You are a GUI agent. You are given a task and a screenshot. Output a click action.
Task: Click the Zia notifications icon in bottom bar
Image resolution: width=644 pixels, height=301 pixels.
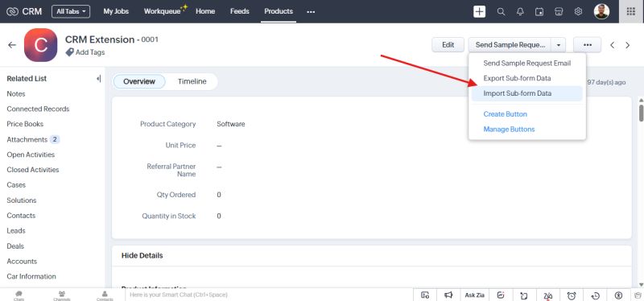coord(548,295)
